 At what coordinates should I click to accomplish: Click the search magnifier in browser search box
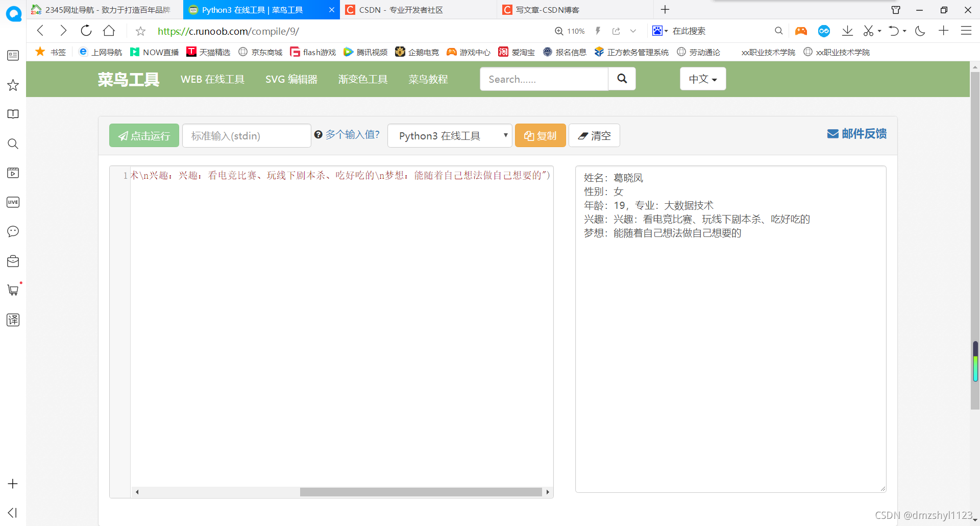778,31
